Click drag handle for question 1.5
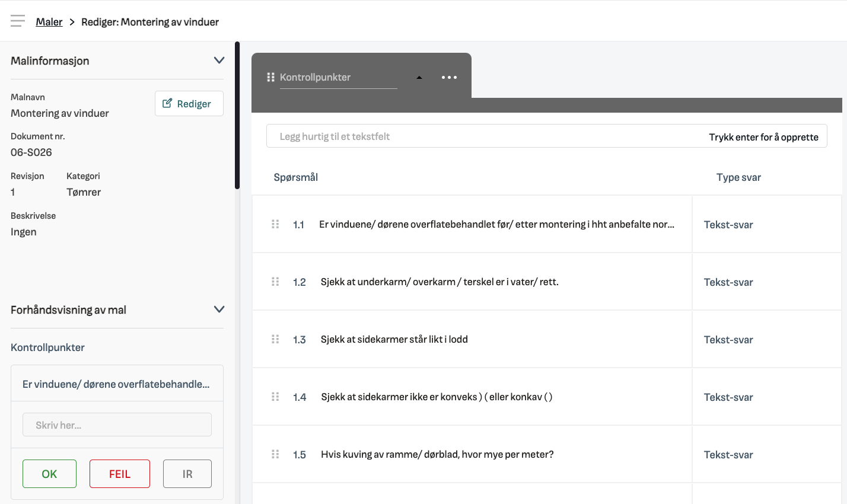Viewport: 847px width, 504px height. (275, 454)
